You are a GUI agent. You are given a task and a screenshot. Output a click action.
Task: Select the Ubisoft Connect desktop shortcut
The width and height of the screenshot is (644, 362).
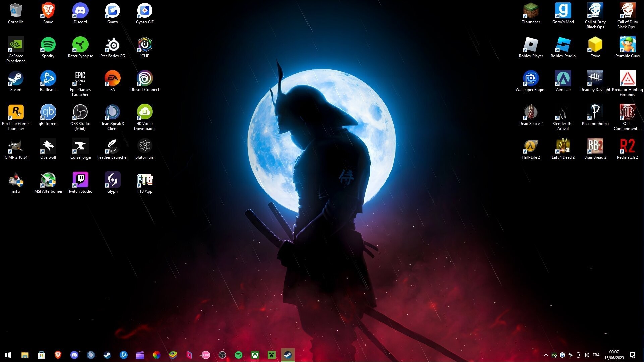[x=144, y=79]
